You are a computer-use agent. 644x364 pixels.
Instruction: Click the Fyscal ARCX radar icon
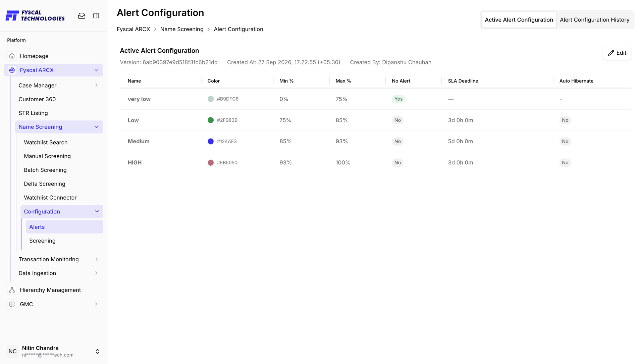(12, 70)
